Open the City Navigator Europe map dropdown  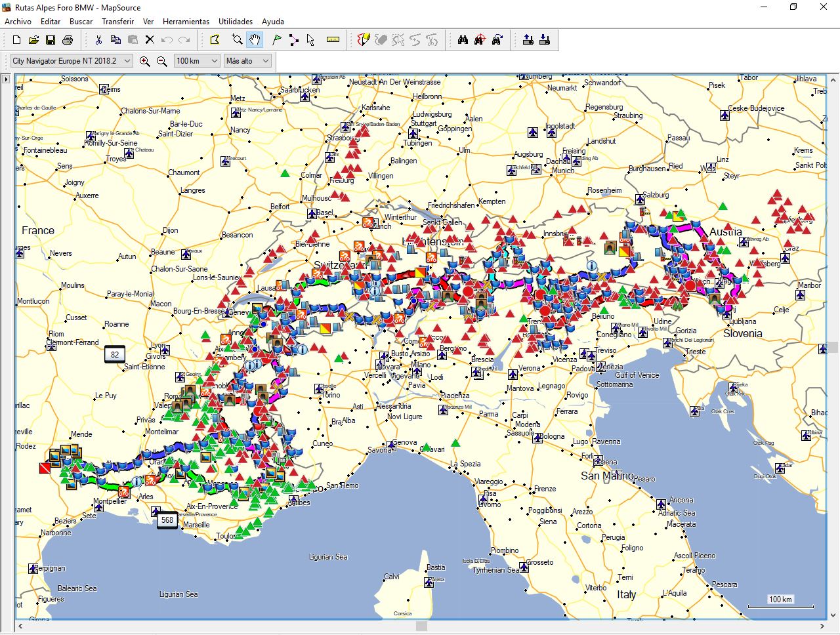(x=72, y=61)
